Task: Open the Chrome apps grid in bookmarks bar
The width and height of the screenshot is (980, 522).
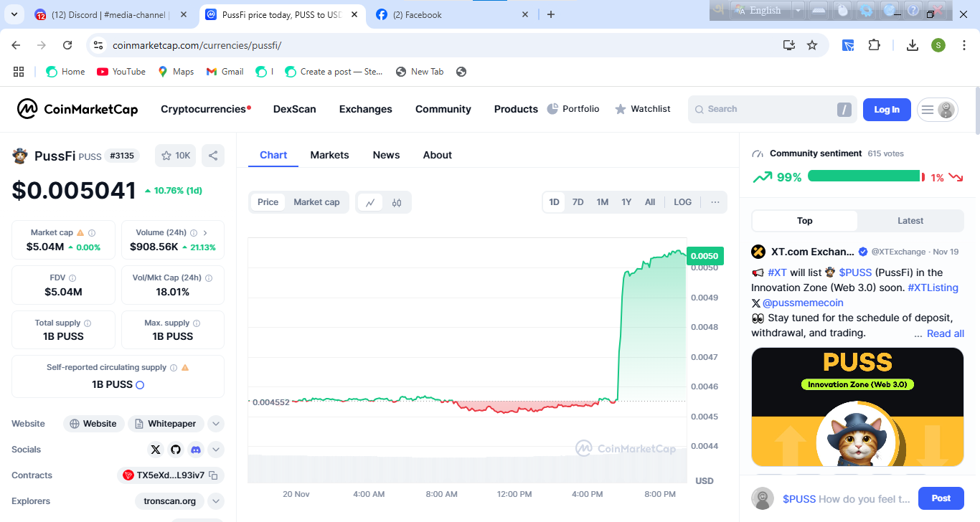Action: (x=19, y=72)
